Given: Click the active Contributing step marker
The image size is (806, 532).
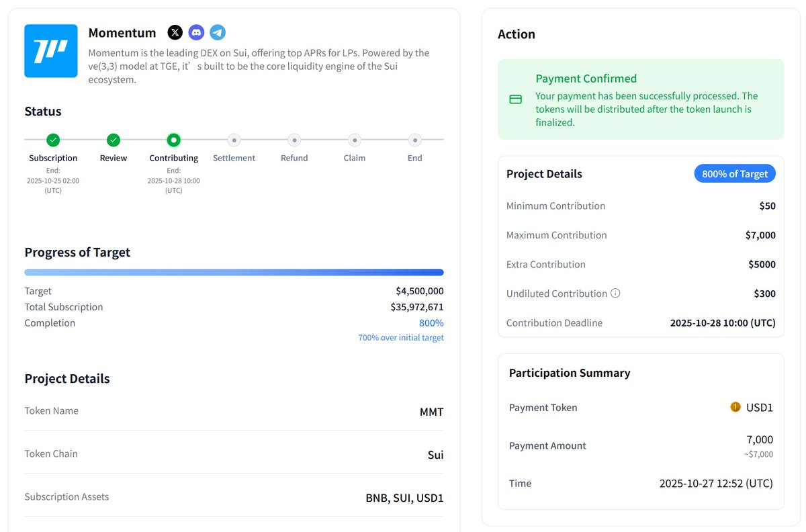Looking at the screenshot, I should (x=174, y=140).
